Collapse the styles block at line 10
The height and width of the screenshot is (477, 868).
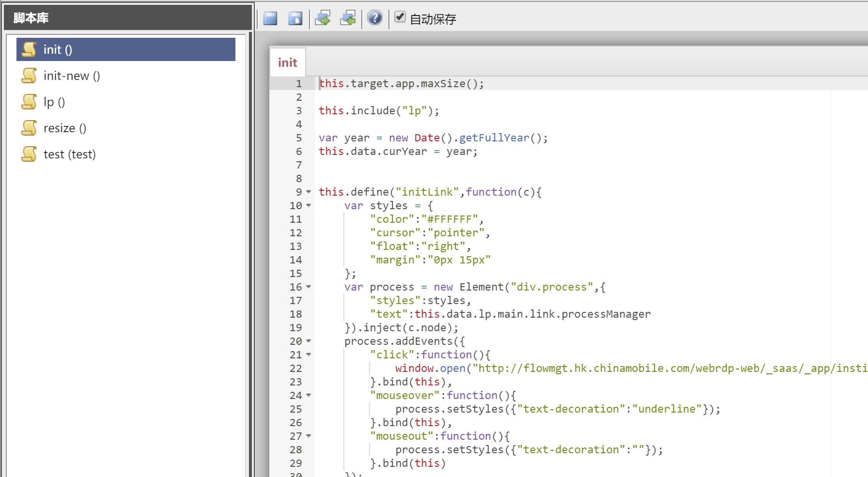point(309,205)
